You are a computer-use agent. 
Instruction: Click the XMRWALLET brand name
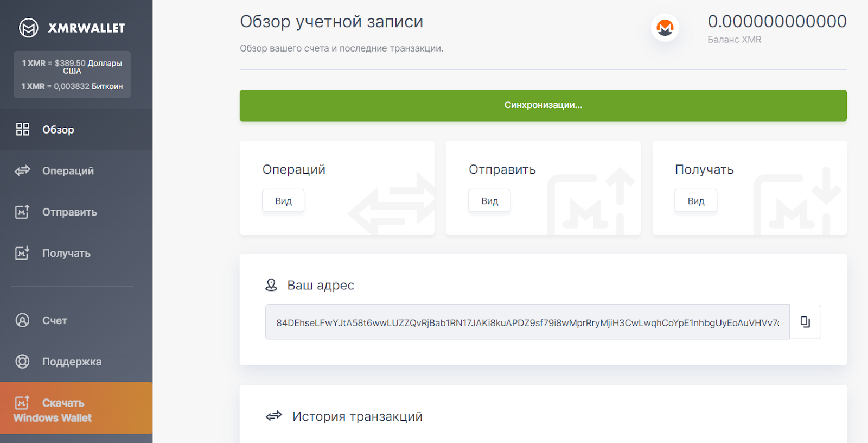click(86, 28)
